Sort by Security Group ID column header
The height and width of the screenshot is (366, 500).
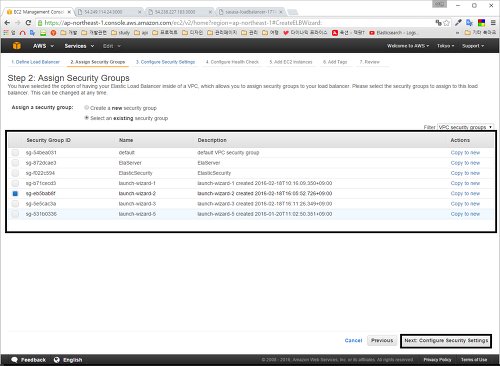coord(49,140)
